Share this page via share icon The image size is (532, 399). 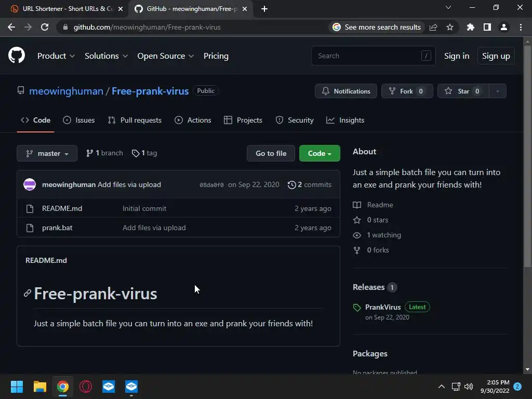click(433, 27)
